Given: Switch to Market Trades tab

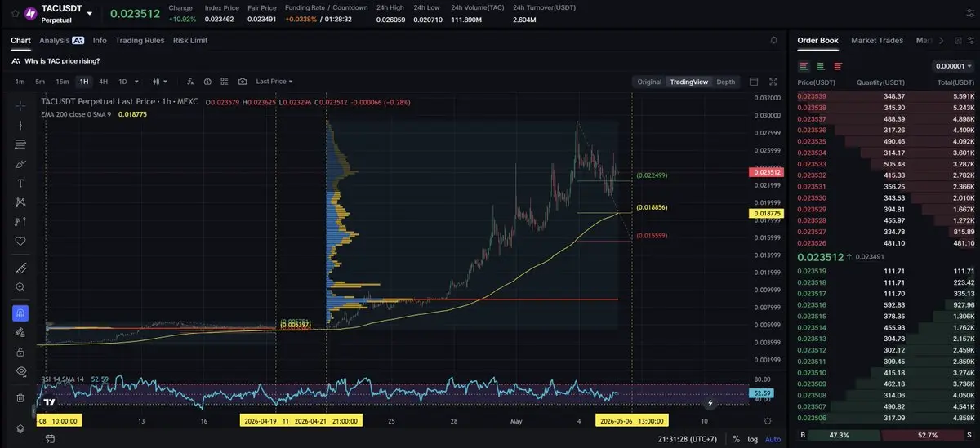Looking at the screenshot, I should [x=877, y=40].
